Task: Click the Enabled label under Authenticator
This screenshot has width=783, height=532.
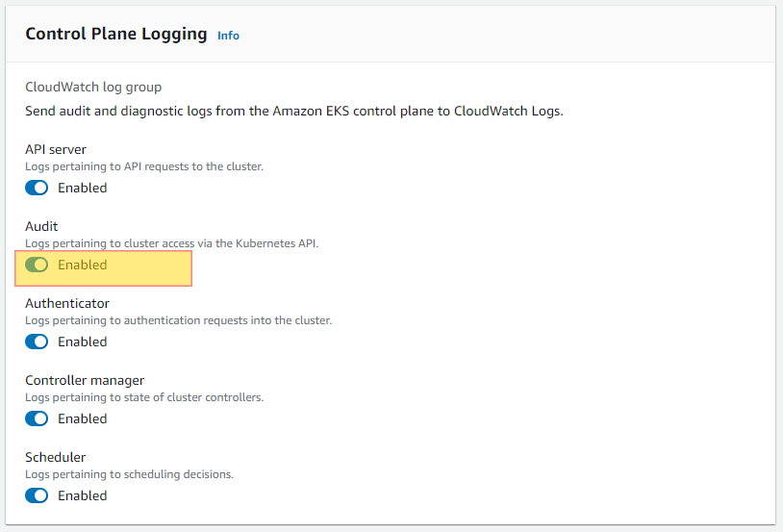Action: [83, 342]
